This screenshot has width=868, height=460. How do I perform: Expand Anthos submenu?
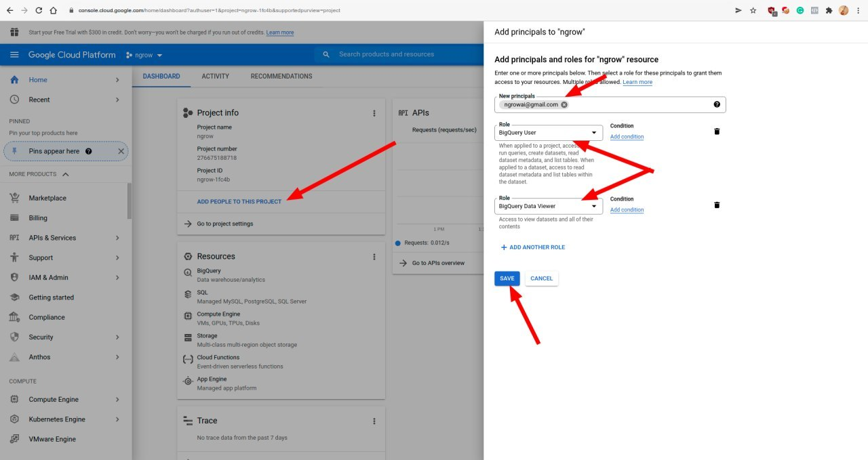(117, 357)
